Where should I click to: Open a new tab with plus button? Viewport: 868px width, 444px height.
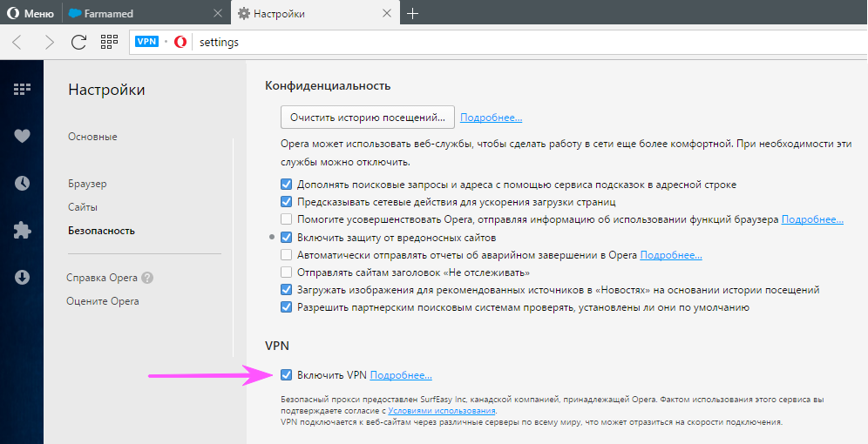click(x=412, y=14)
